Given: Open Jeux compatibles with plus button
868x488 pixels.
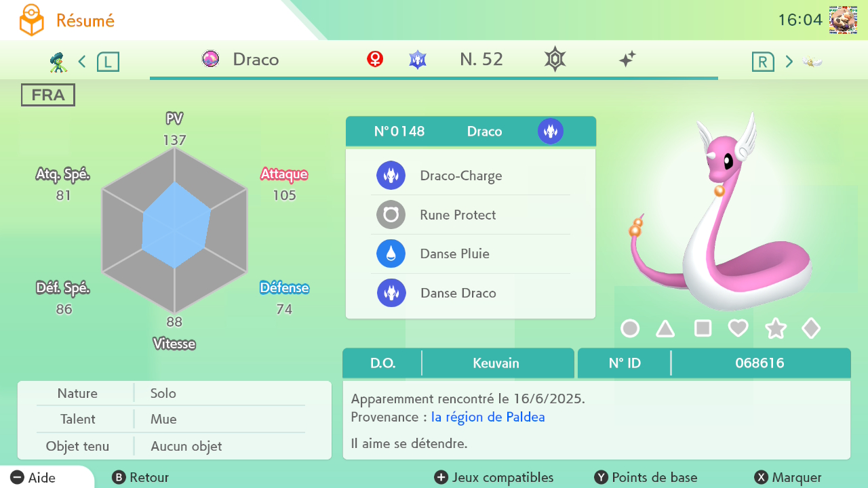Looking at the screenshot, I should [x=494, y=477].
